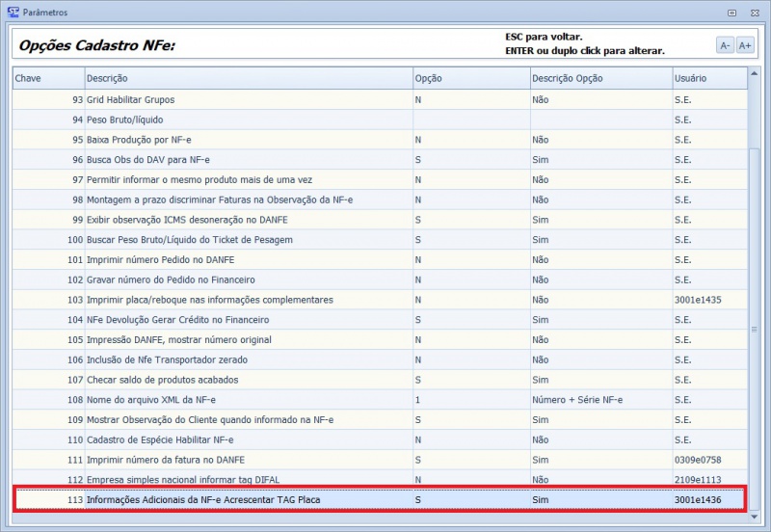This screenshot has width=771, height=532.
Task: Click Opção value for Imprimir número Pedido no DANFE
Action: [468, 260]
